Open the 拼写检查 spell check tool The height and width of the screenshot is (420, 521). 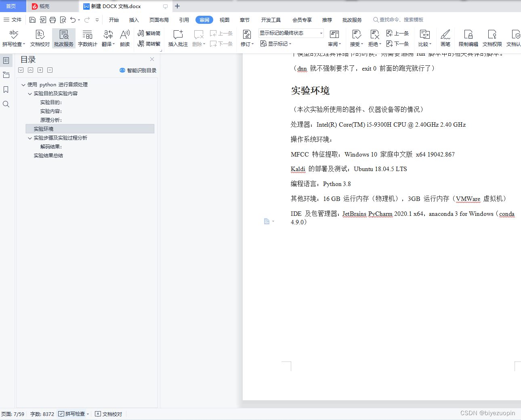point(14,38)
